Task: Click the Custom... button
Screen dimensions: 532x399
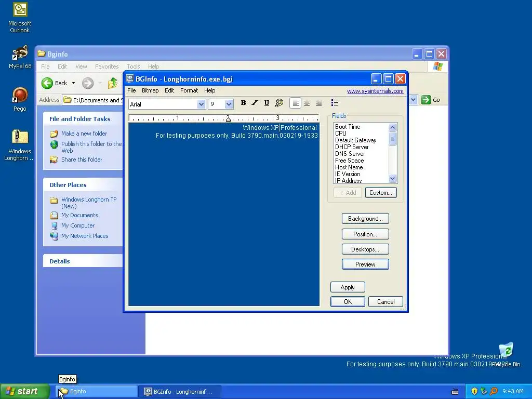Action: click(x=381, y=193)
